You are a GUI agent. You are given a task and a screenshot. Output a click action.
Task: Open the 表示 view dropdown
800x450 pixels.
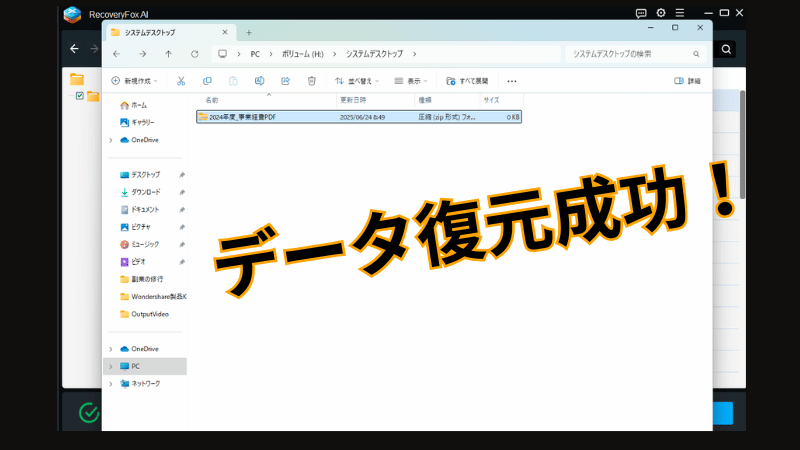(411, 80)
